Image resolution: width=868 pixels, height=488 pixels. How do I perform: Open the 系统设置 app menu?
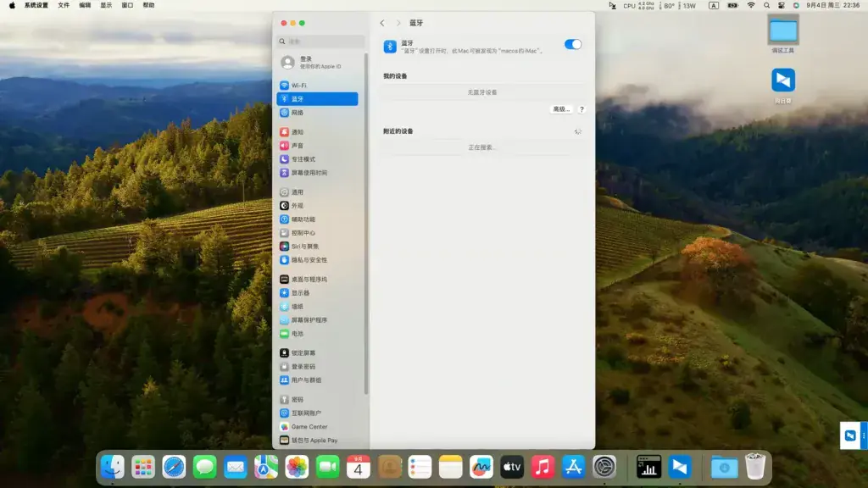click(36, 6)
